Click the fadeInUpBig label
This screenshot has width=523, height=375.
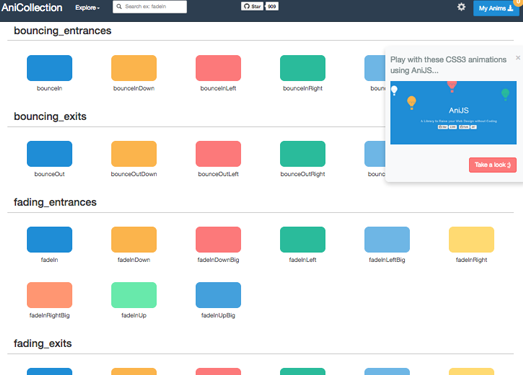point(218,316)
